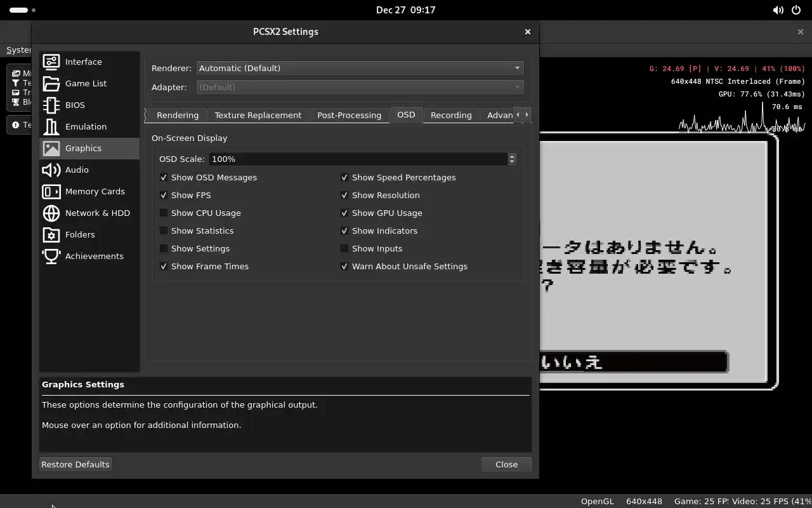Click the system volume icon in top bar
812x508 pixels.
point(778,10)
